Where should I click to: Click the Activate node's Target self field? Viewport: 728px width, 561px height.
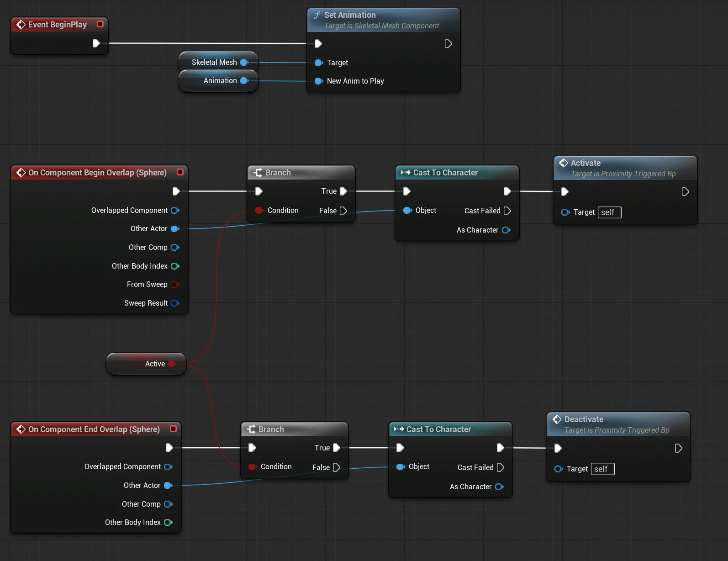click(x=609, y=212)
